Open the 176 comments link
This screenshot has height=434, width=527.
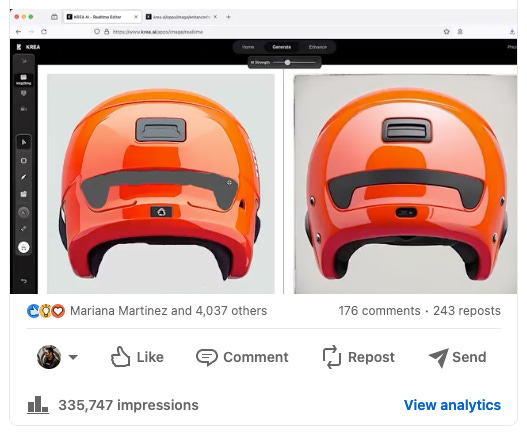pyautogui.click(x=379, y=311)
